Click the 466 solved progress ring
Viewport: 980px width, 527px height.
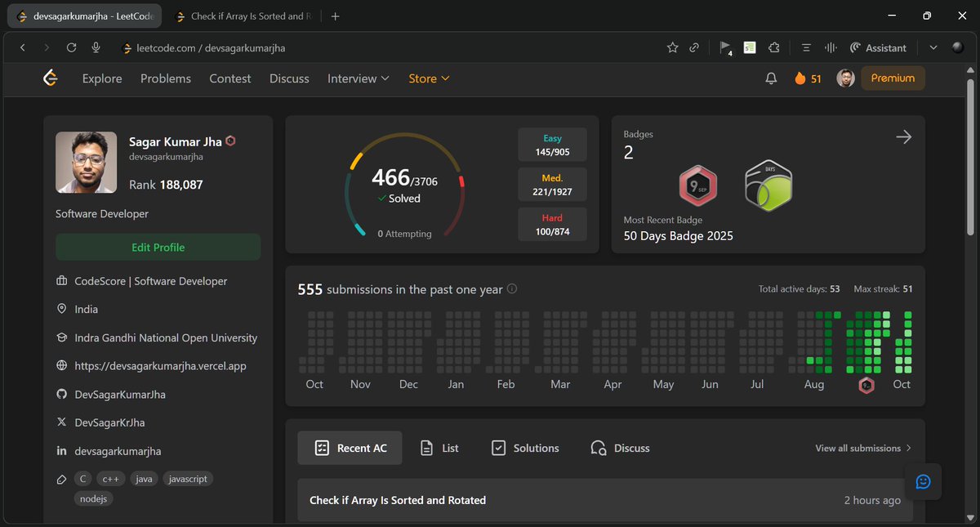404,186
